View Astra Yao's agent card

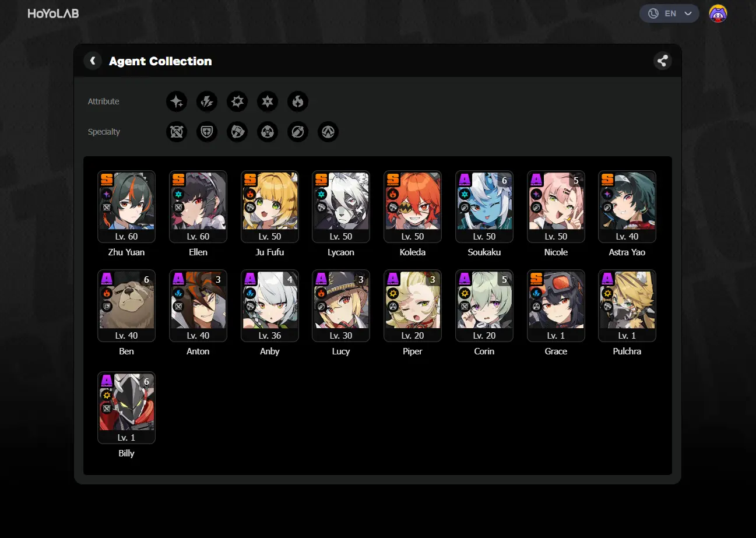[627, 206]
